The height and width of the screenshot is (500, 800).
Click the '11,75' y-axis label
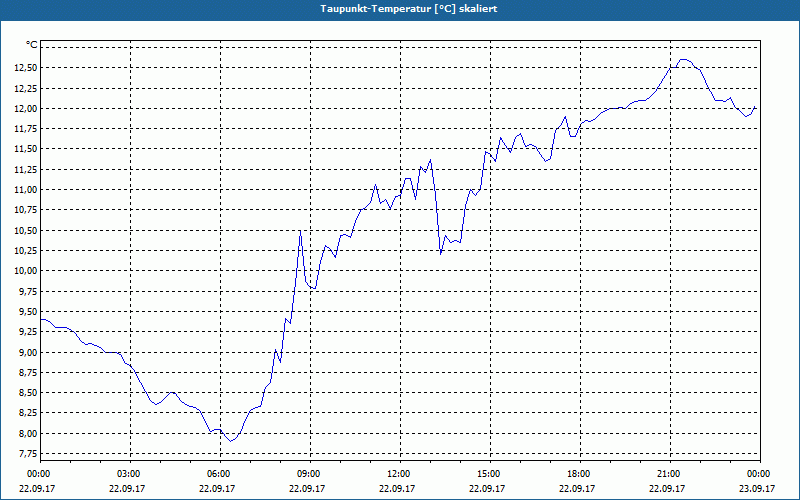(x=26, y=129)
